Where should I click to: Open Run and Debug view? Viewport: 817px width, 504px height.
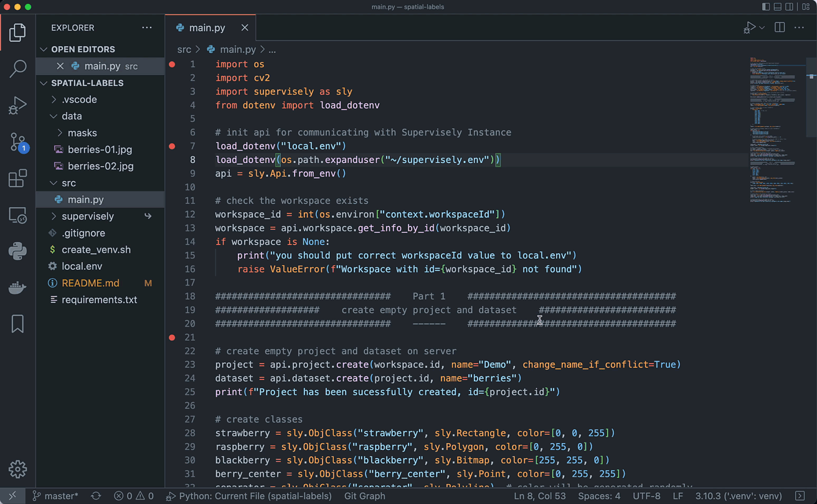coord(17,105)
